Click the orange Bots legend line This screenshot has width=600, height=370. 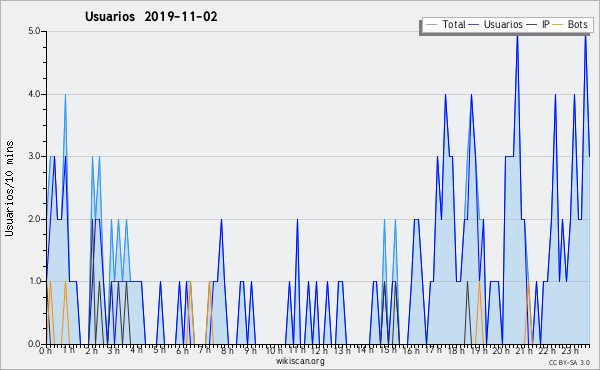pos(558,25)
